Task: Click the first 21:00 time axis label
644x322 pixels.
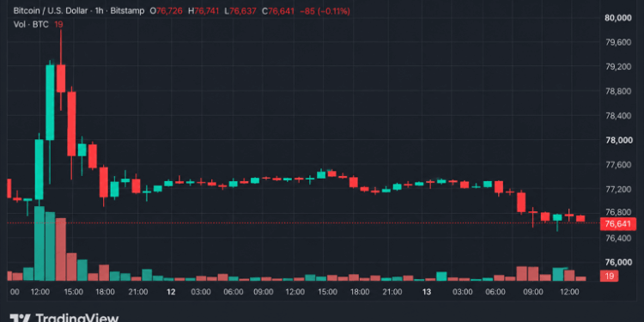Action: coord(138,292)
